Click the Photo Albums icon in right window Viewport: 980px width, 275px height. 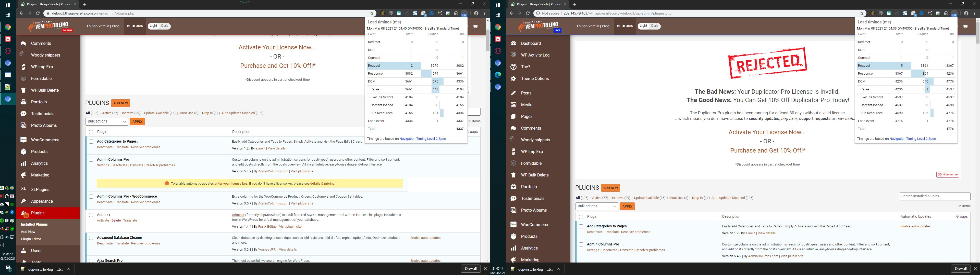[x=513, y=210]
